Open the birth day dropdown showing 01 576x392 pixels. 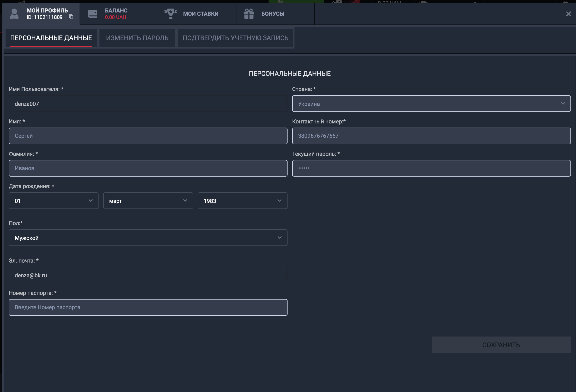point(53,201)
